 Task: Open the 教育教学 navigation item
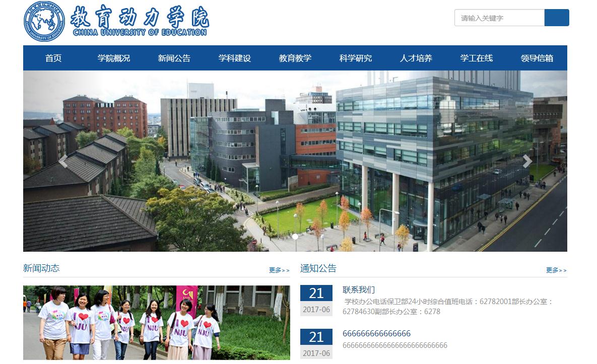[x=295, y=58]
